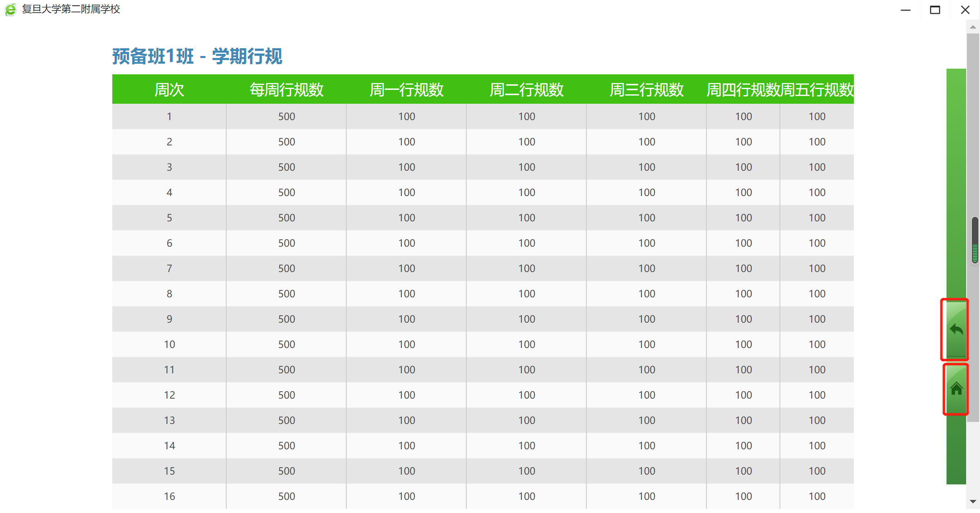Click the week number 10 cell
The height and width of the screenshot is (513, 980).
[169, 344]
